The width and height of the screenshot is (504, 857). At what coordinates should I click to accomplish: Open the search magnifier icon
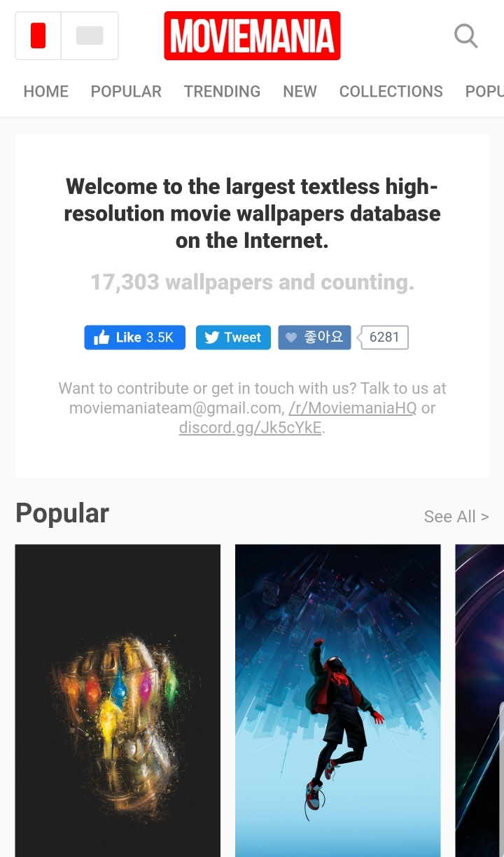(x=465, y=36)
